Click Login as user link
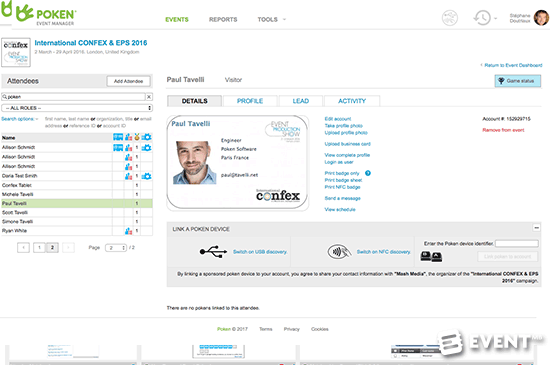 [338, 162]
